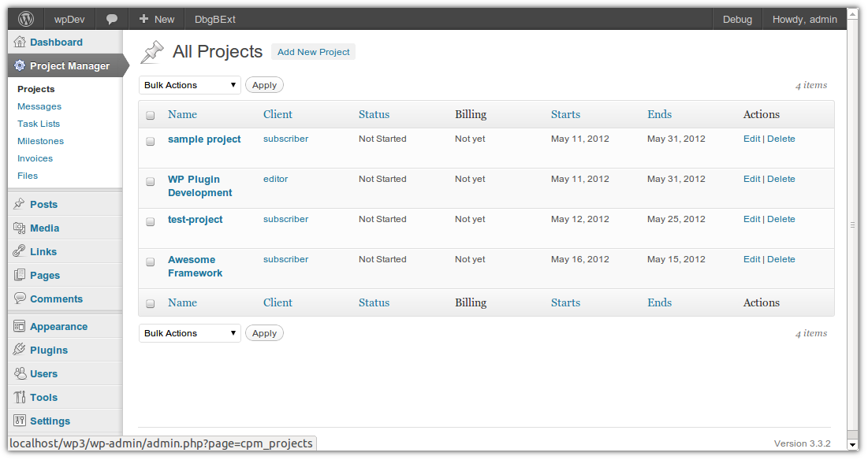This screenshot has width=868, height=460.
Task: Click the plus icon beside New
Action: tap(144, 19)
